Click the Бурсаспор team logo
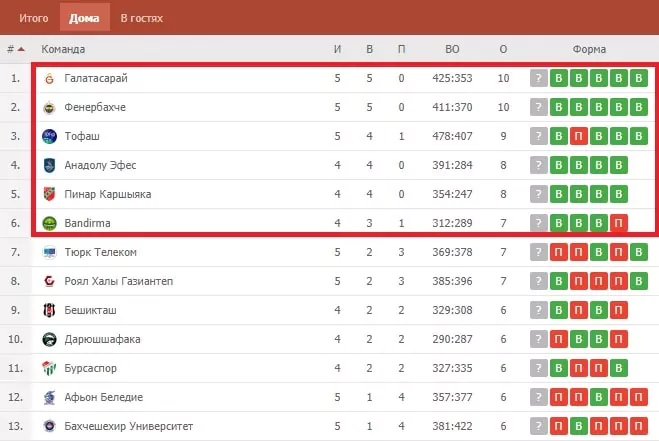Image resolution: width=659 pixels, height=441 pixels. pos(49,368)
